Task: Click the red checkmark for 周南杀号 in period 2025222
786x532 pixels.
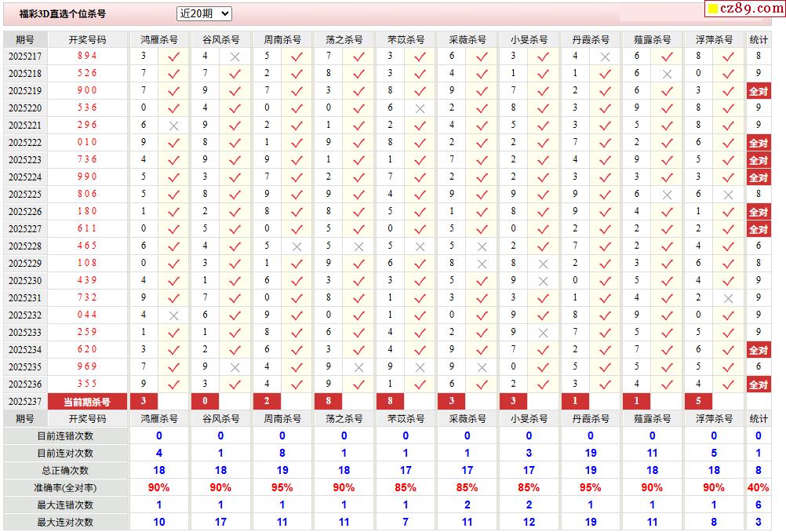Action: click(x=297, y=144)
